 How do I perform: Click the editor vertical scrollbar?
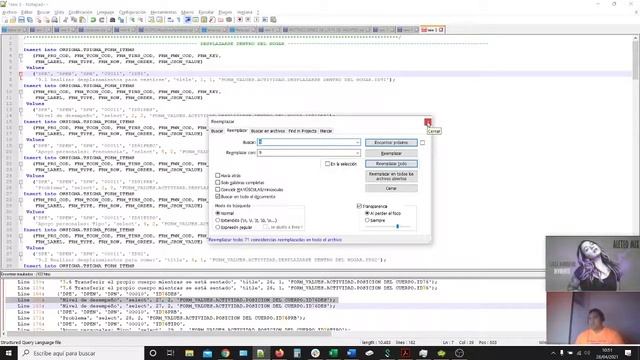(636, 151)
